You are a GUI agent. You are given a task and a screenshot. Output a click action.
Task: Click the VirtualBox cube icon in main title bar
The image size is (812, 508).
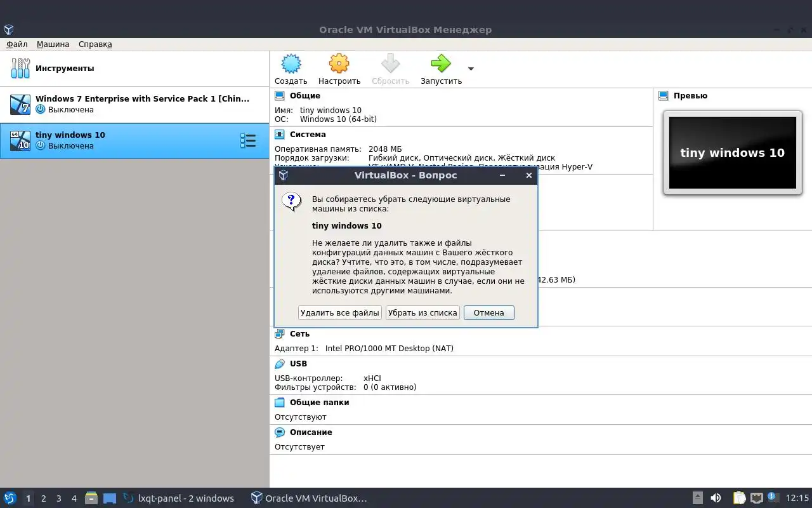(x=8, y=29)
